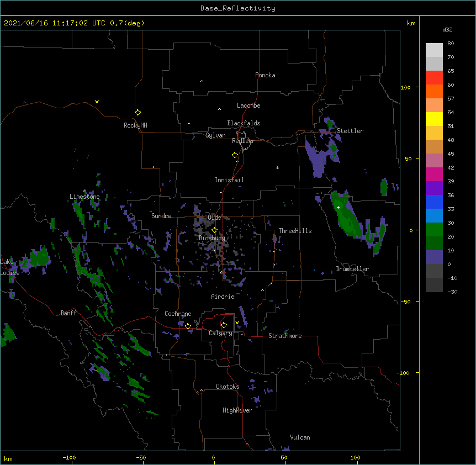Click the yellow diamond marker at Olds
Image resolution: width=476 pixels, height=465 pixels.
[x=214, y=230]
